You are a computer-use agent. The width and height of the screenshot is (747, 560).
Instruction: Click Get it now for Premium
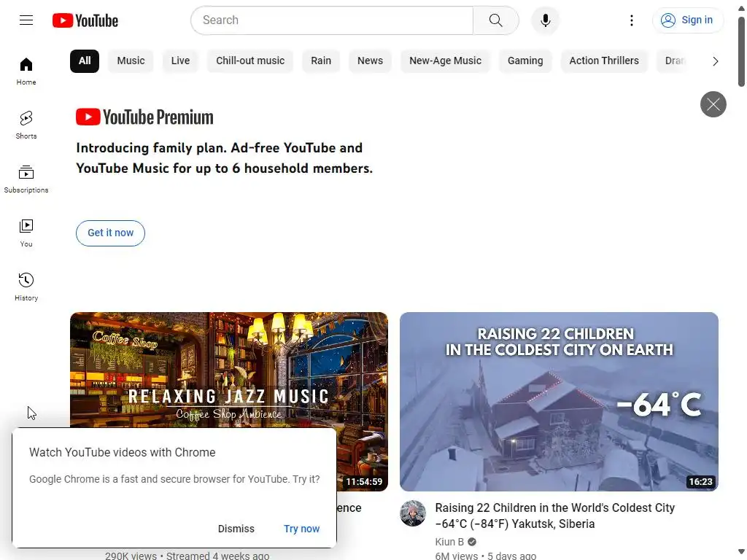110,233
